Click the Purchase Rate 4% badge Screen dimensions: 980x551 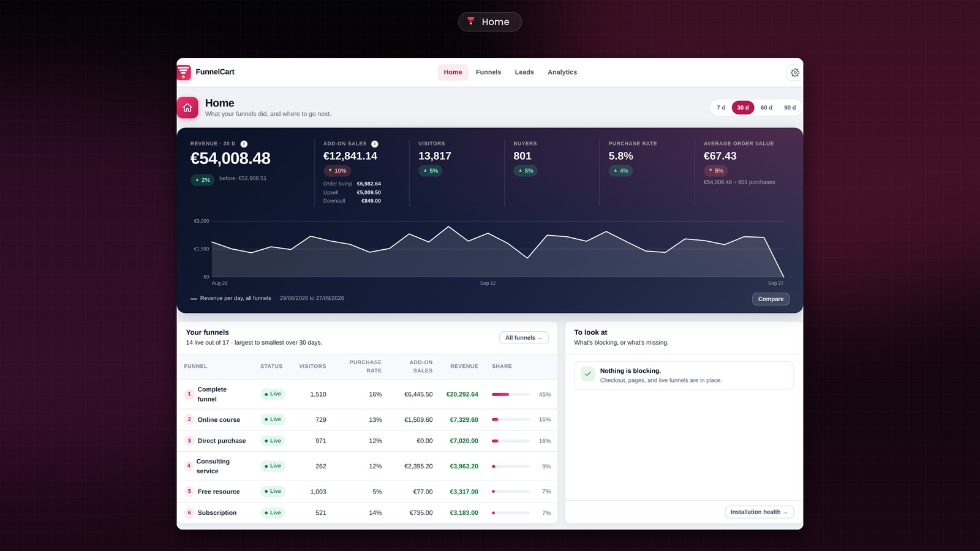(x=620, y=171)
